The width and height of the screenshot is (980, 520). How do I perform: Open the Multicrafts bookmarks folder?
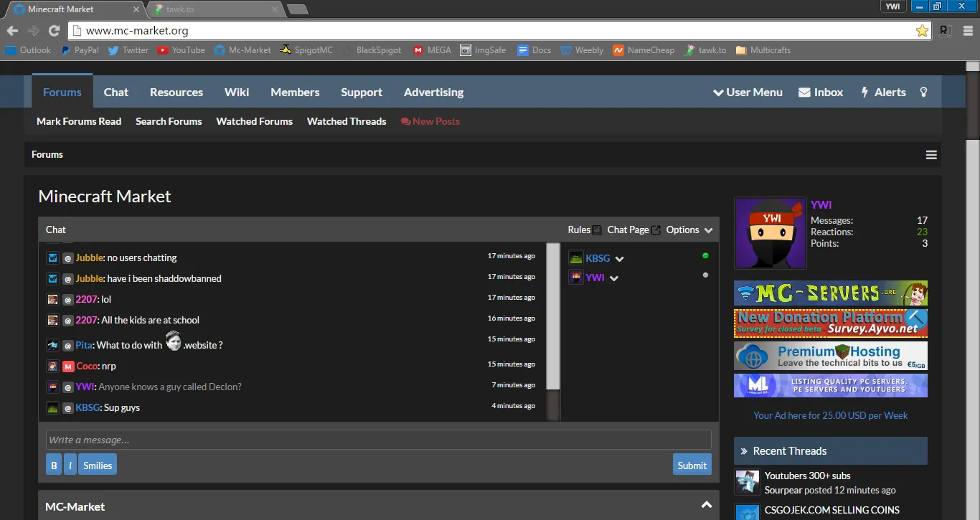click(763, 50)
